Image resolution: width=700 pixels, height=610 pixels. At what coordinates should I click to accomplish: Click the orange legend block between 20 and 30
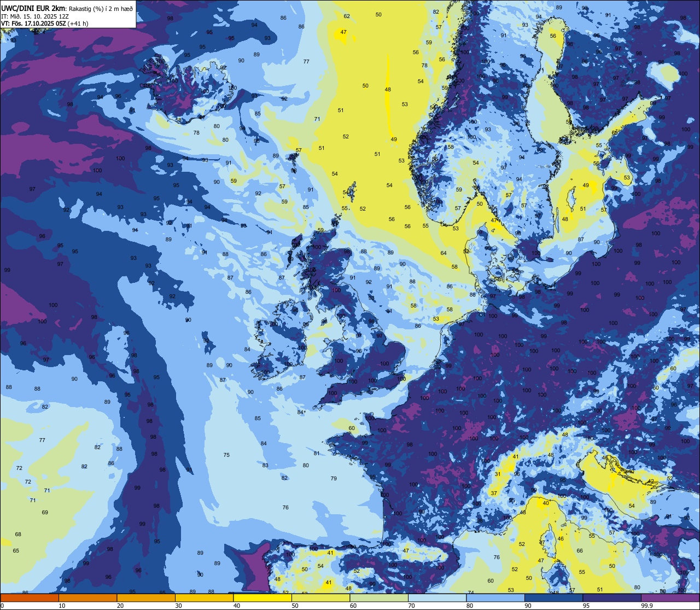tap(146, 597)
